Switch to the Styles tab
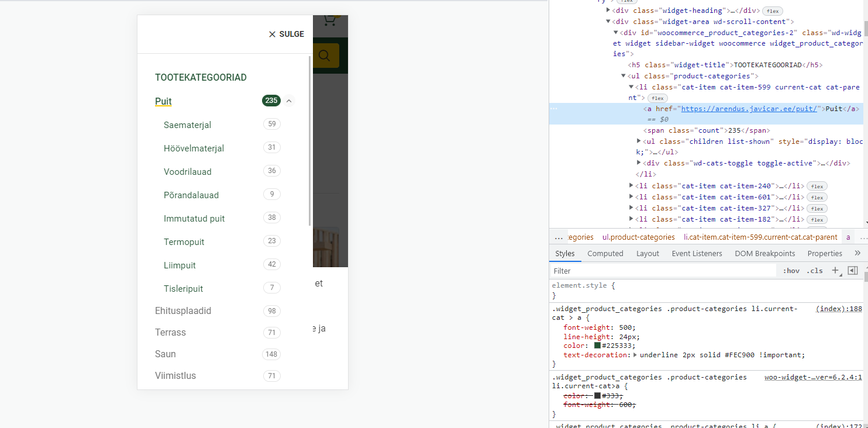This screenshot has width=868, height=428. [565, 253]
